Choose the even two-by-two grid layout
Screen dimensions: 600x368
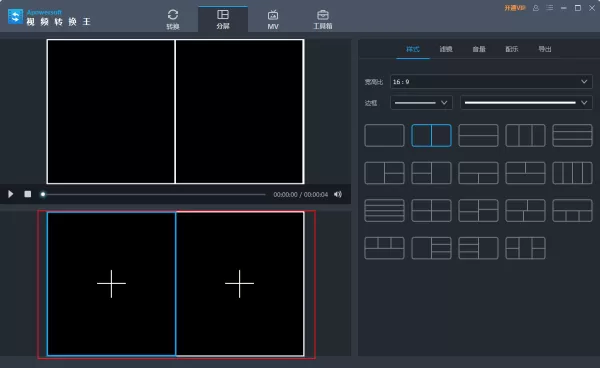[x=431, y=210]
